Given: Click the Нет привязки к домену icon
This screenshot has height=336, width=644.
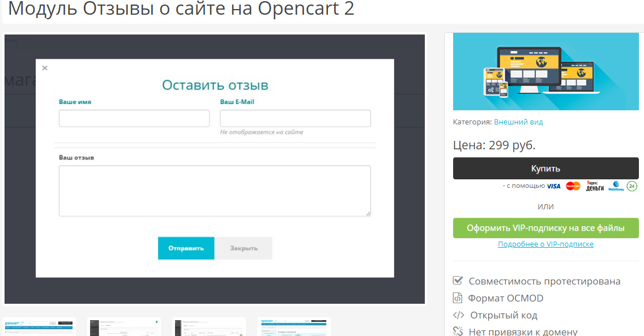Looking at the screenshot, I should click(458, 331).
